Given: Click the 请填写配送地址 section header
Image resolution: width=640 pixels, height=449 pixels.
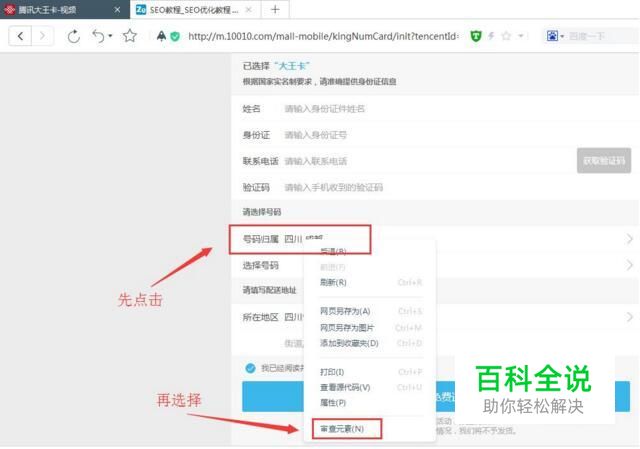Looking at the screenshot, I should coord(269,290).
